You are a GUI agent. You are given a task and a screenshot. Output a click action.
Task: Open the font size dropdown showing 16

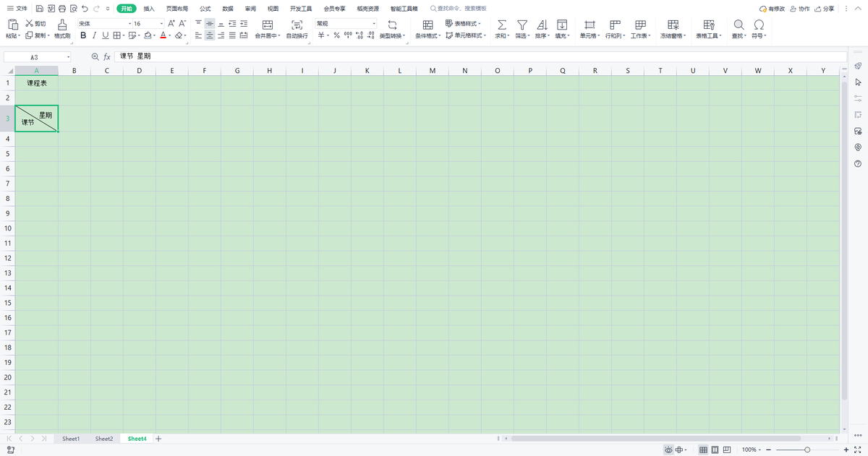point(147,24)
